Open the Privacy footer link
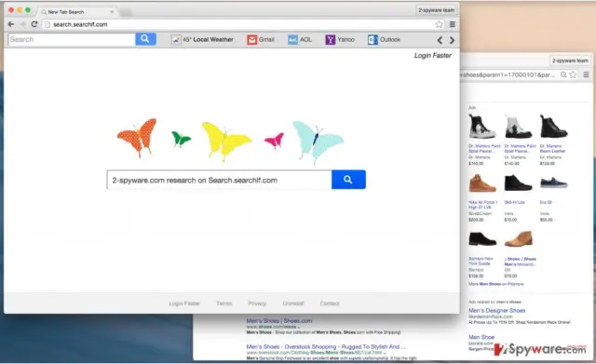 click(x=257, y=303)
